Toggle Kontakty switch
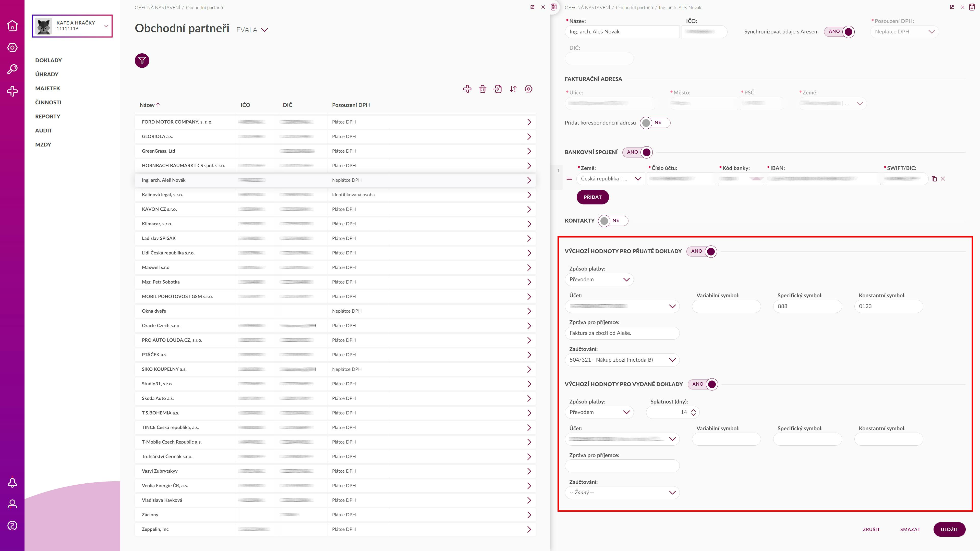Viewport: 980px width, 551px height. (613, 221)
